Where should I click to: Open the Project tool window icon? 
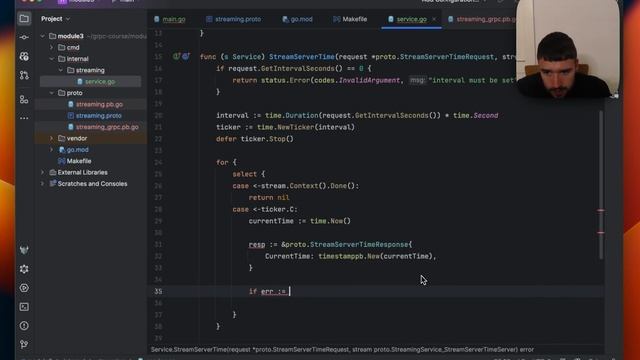coord(24,19)
